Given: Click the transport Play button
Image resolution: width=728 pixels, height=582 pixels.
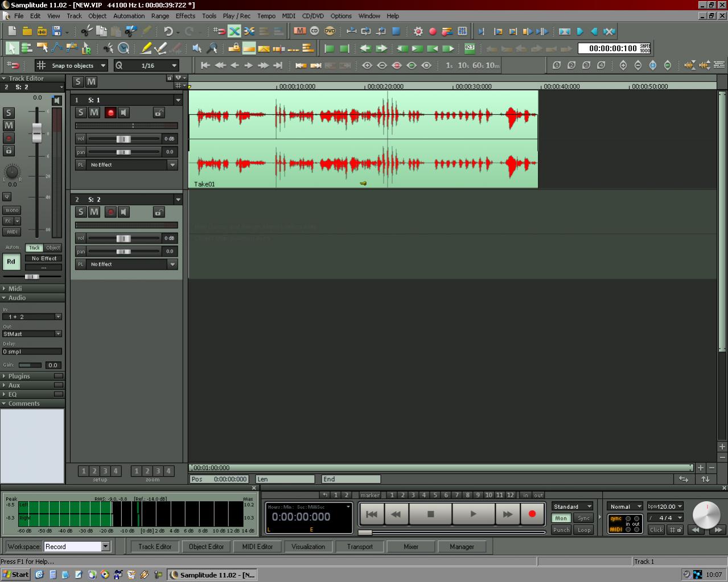Looking at the screenshot, I should (x=473, y=514).
